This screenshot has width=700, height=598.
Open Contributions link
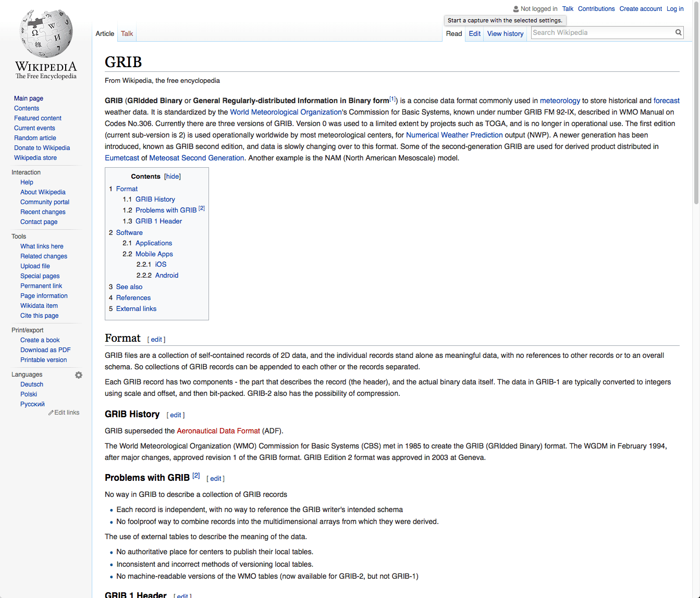[x=596, y=9]
